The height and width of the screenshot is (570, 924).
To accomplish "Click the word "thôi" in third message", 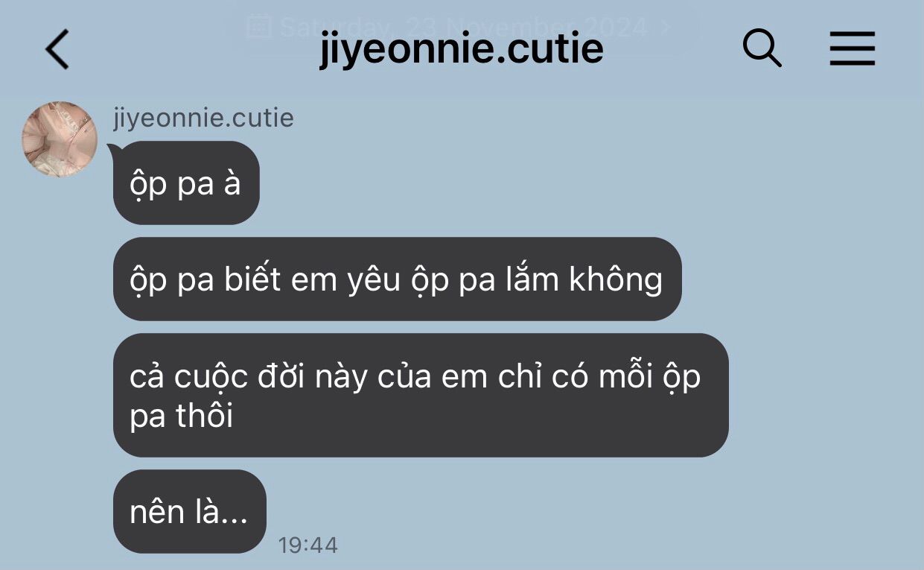I will tap(205, 415).
